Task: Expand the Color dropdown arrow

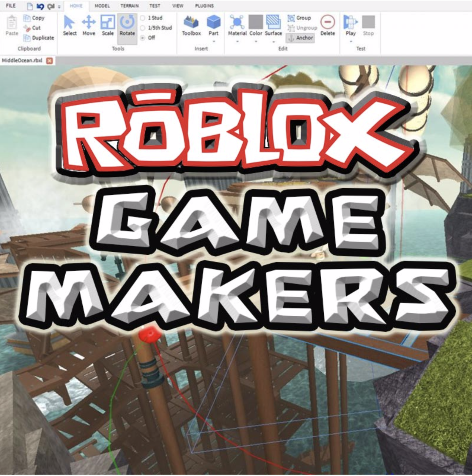Action: coord(256,41)
